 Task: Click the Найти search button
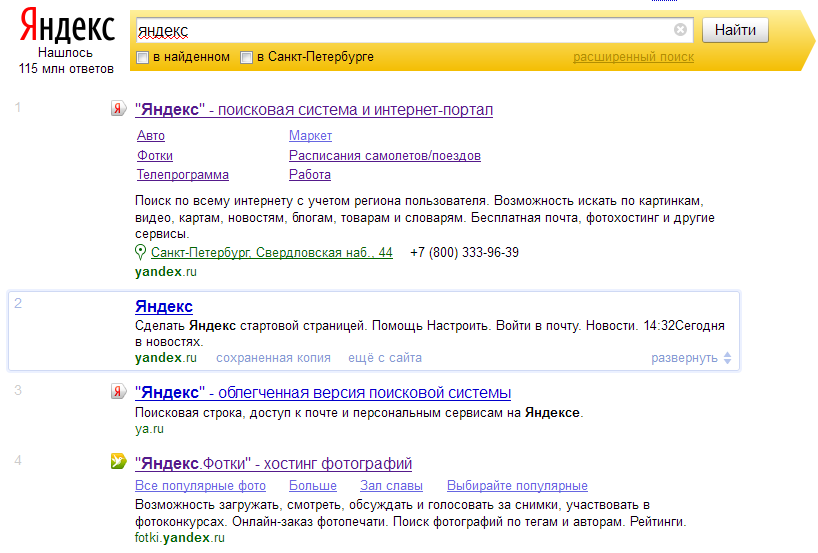click(x=735, y=30)
